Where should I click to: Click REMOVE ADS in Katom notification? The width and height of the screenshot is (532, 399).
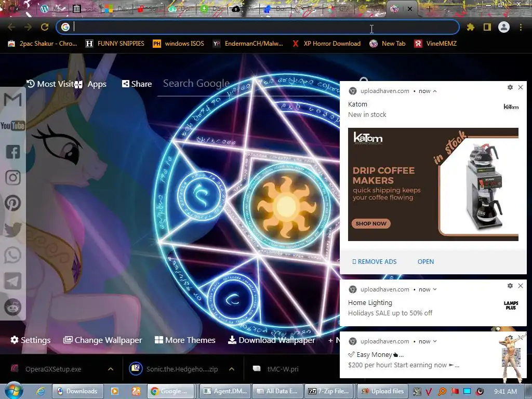(375, 262)
